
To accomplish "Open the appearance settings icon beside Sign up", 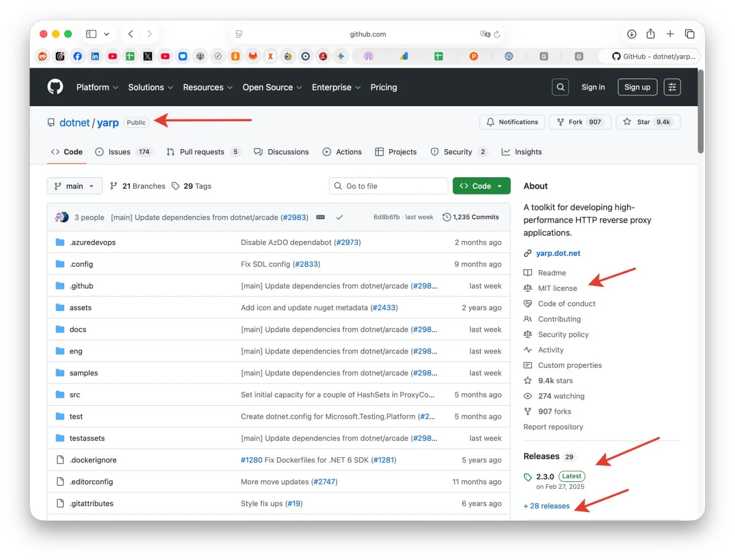I will click(x=672, y=87).
